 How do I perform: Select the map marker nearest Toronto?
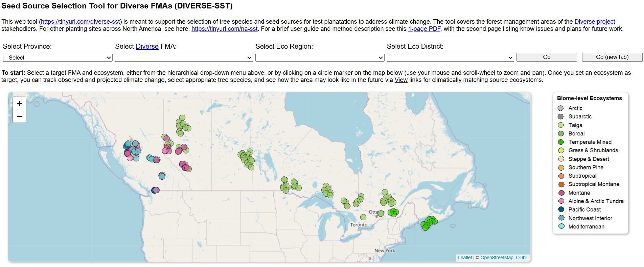(x=363, y=217)
